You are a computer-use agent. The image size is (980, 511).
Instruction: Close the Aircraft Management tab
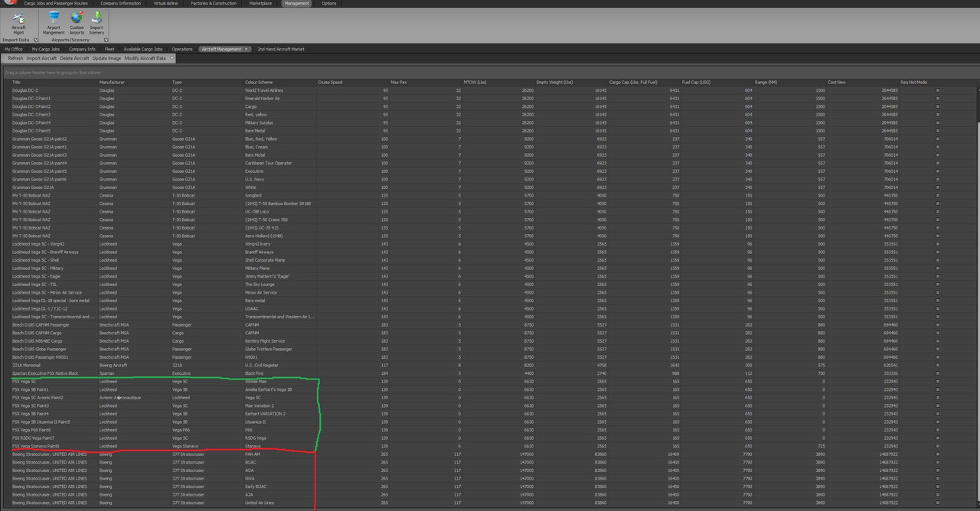click(x=247, y=49)
